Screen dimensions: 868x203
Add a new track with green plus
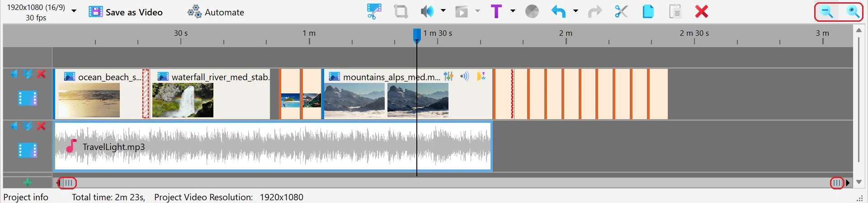(x=28, y=183)
